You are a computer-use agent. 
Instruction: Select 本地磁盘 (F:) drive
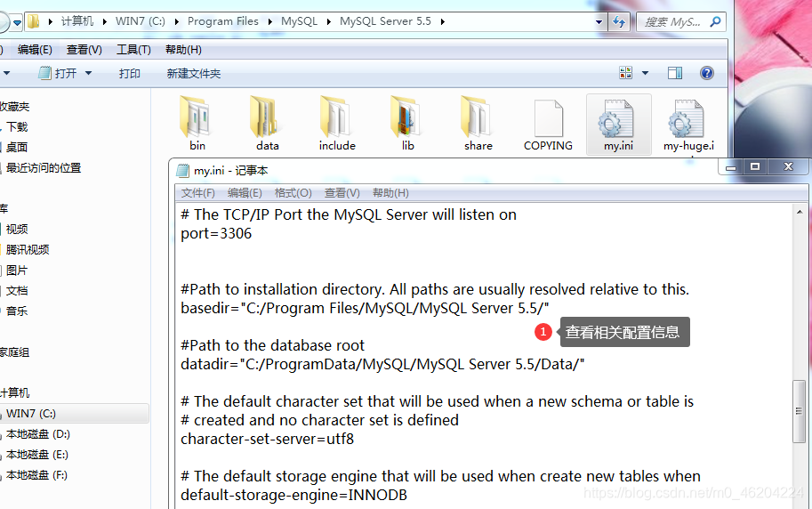click(x=36, y=475)
